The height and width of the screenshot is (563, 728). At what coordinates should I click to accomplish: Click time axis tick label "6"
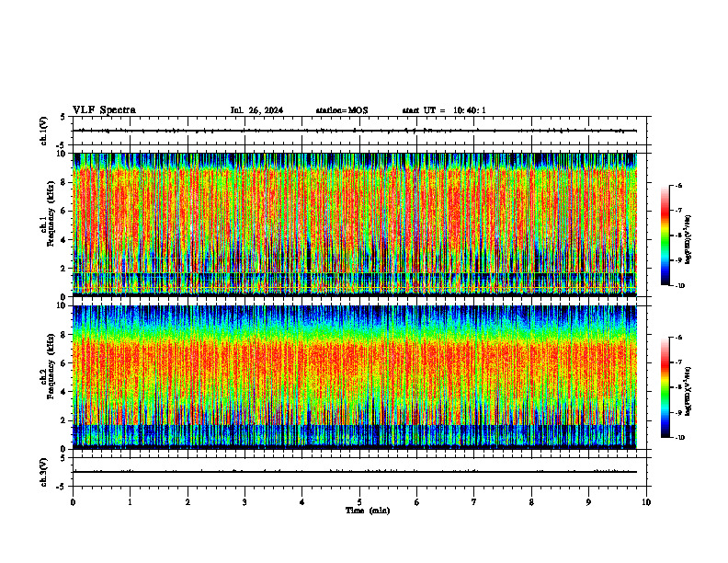(417, 502)
